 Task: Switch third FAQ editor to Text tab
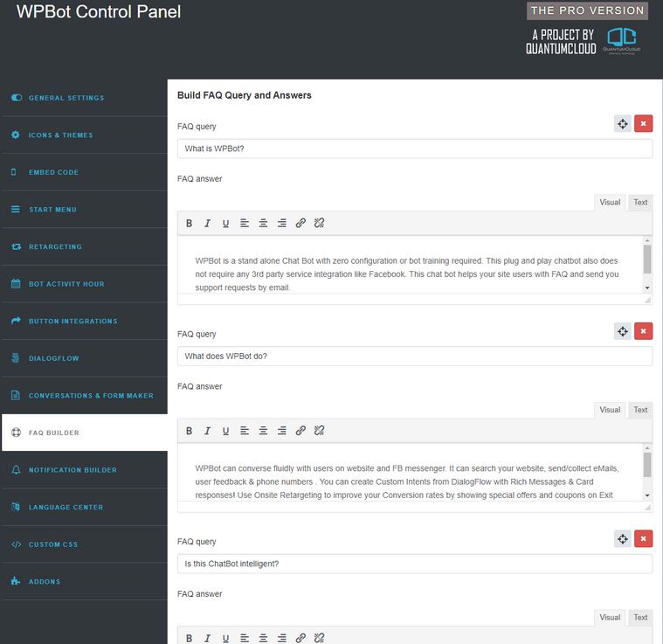coord(640,618)
